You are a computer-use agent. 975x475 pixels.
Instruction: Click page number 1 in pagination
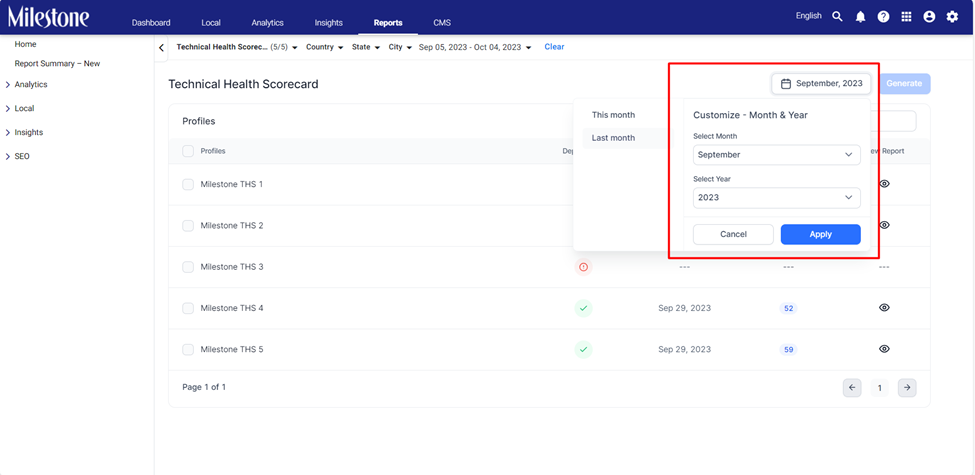(x=879, y=388)
